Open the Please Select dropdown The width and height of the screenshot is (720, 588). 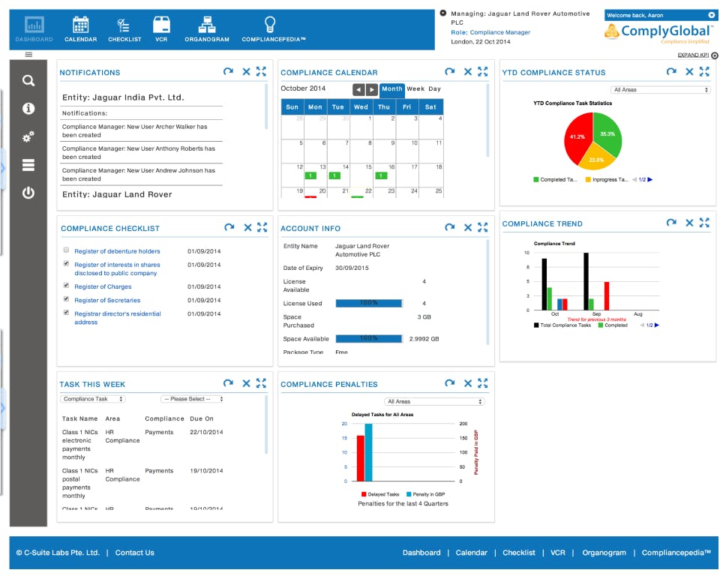193,399
